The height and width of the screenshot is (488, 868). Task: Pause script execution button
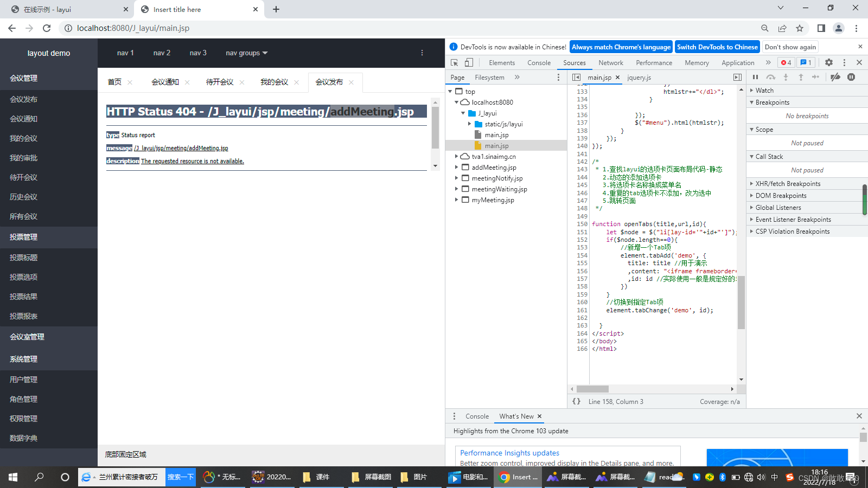coord(755,77)
